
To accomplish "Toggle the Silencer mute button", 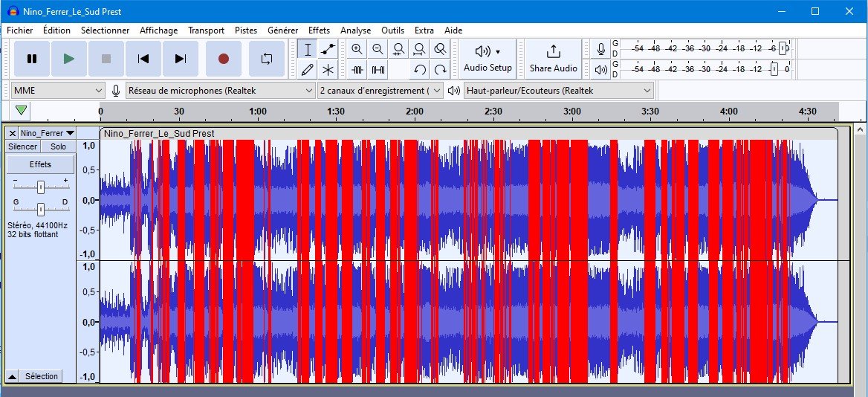I will [23, 146].
